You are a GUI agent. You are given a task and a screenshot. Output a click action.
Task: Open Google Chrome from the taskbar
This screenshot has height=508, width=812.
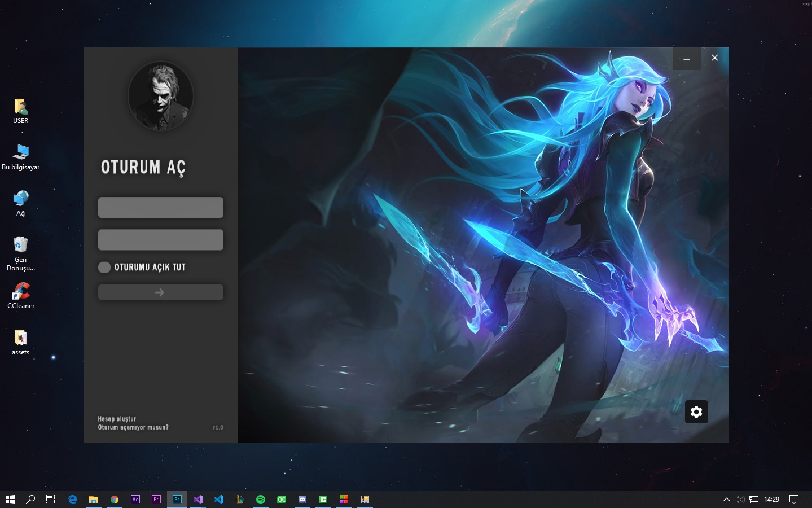pyautogui.click(x=115, y=500)
